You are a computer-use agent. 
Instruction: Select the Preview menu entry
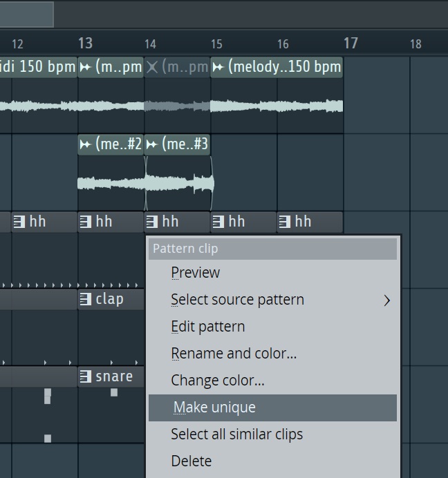272,273
